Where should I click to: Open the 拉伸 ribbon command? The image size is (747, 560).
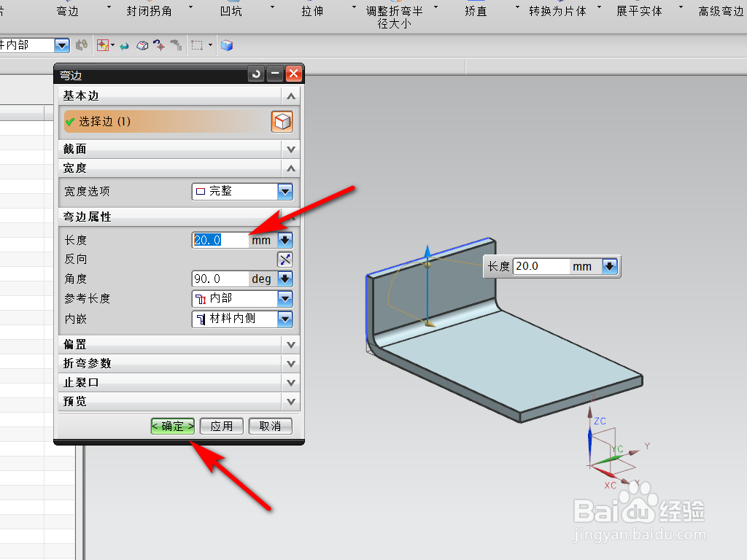[312, 12]
